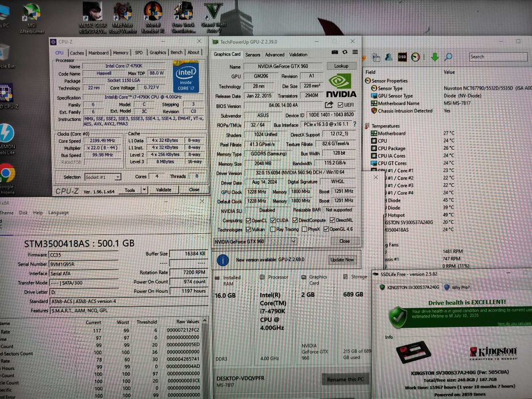Launch Metal Gear Rising Revengeance shortcut
Image resolution: width=532 pixels, height=399 pixels.
[92, 18]
